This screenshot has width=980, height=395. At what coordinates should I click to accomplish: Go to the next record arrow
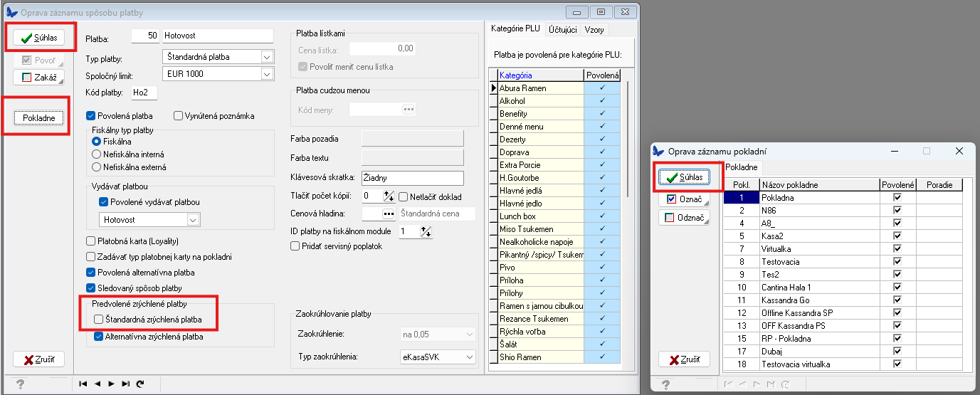[x=111, y=384]
